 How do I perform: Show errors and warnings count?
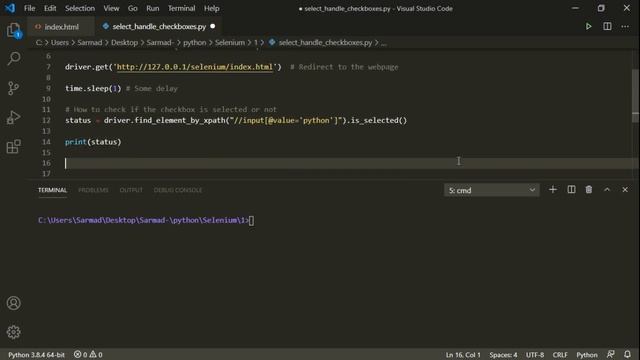[88, 355]
